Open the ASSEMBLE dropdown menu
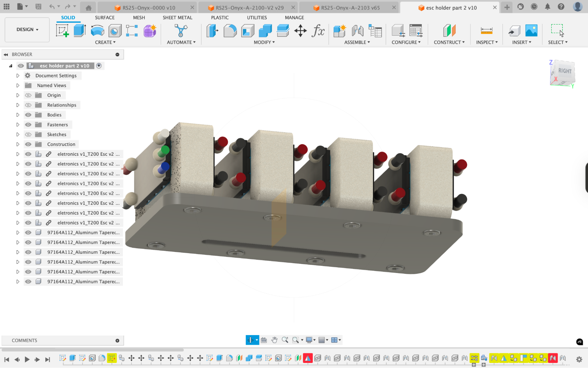This screenshot has height=368, width=588. click(357, 42)
